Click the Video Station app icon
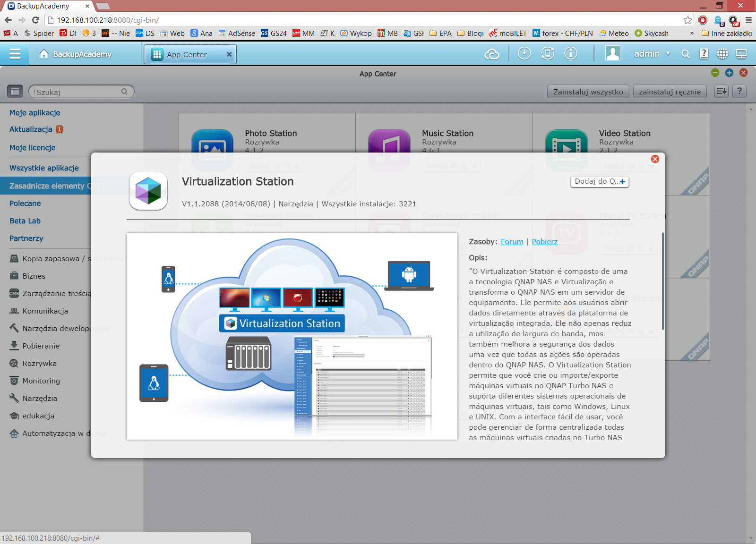 pyautogui.click(x=567, y=142)
